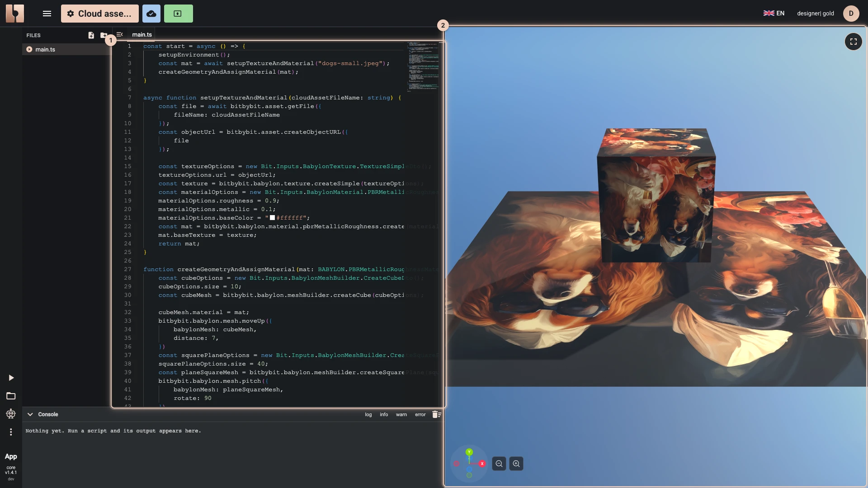Collapse the Console panel chevron

30,414
